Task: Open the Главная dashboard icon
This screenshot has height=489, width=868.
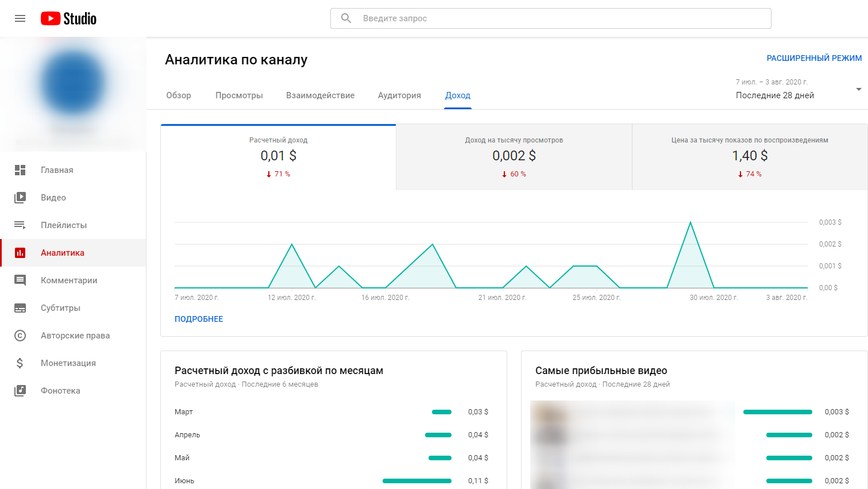Action: coord(20,170)
